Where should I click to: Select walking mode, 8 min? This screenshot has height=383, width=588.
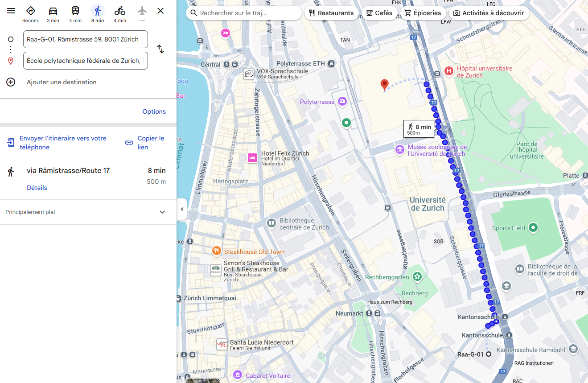coord(97,14)
